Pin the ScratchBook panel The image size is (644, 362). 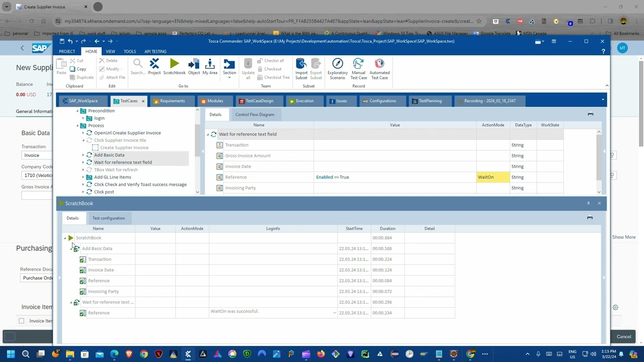point(588,203)
